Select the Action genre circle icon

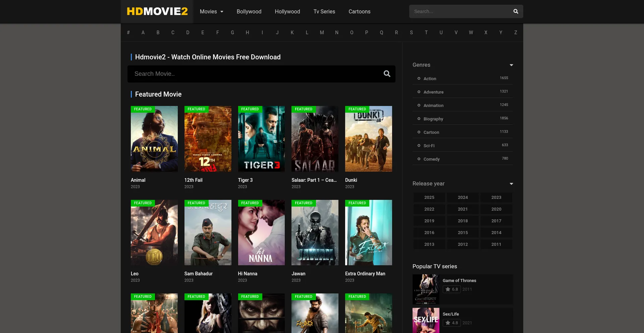click(419, 78)
